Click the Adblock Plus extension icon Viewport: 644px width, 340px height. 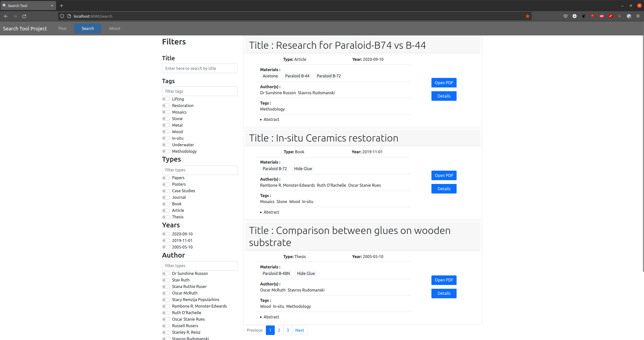tap(601, 16)
